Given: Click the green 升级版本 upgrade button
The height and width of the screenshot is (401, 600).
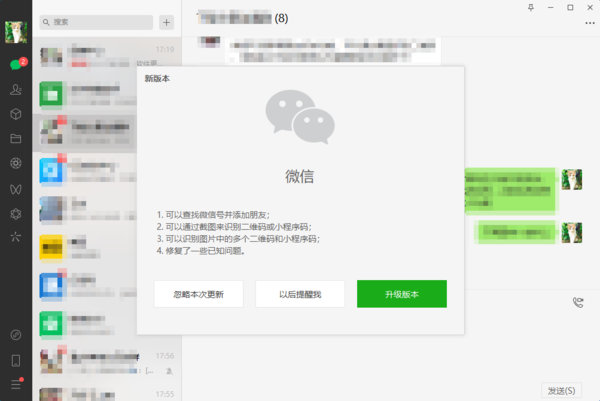Looking at the screenshot, I should coord(402,294).
